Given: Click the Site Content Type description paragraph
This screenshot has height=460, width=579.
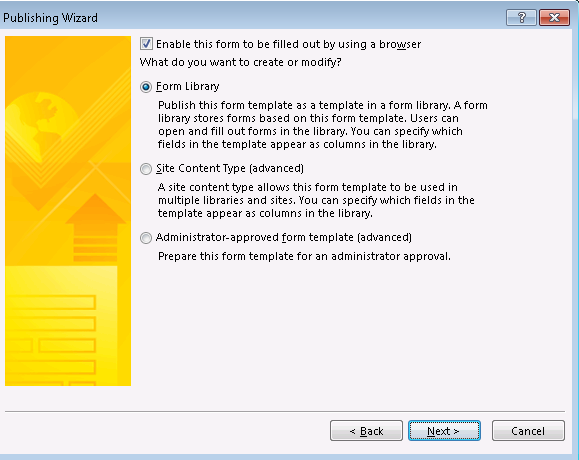Looking at the screenshot, I should tap(316, 200).
